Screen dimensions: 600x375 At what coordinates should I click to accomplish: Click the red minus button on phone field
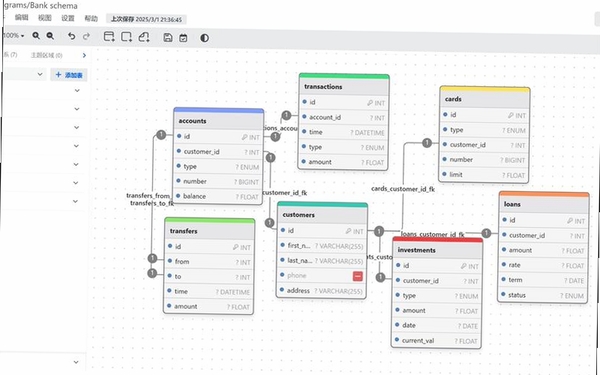(358, 276)
